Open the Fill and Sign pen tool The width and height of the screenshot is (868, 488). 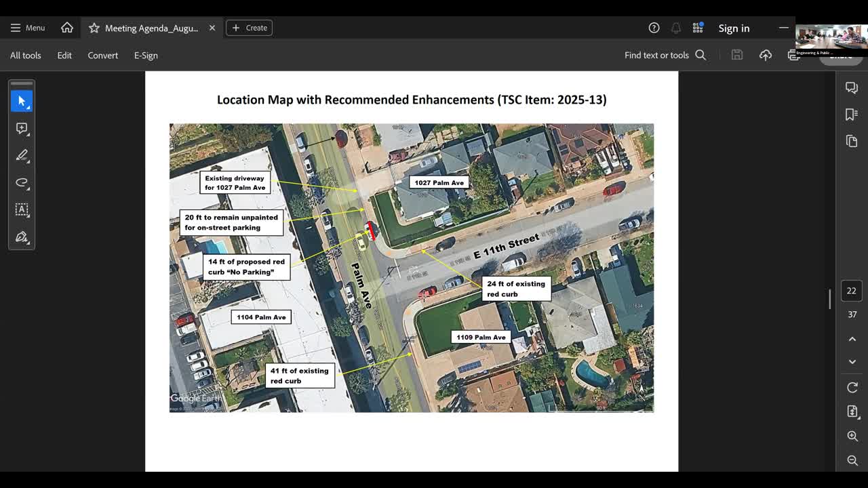point(22,237)
